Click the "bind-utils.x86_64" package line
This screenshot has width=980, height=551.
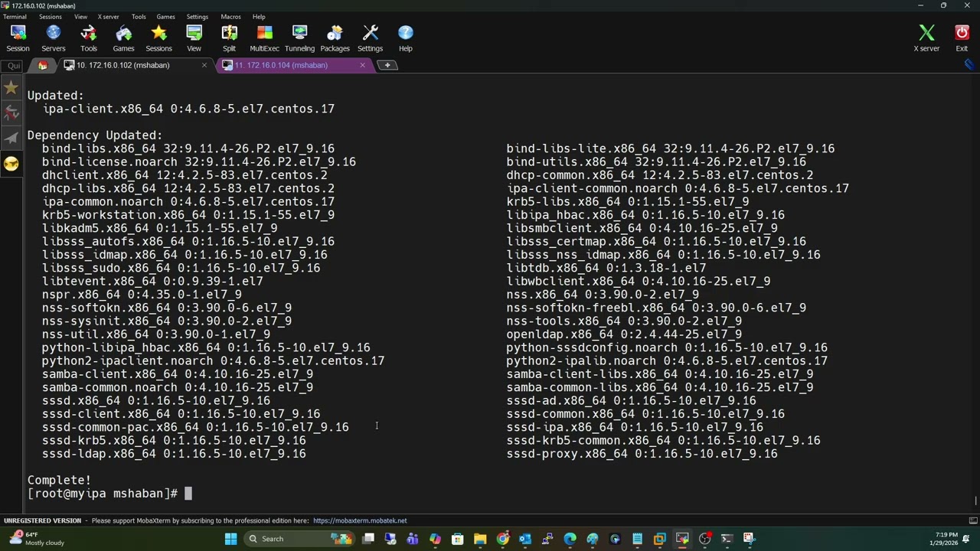656,162
